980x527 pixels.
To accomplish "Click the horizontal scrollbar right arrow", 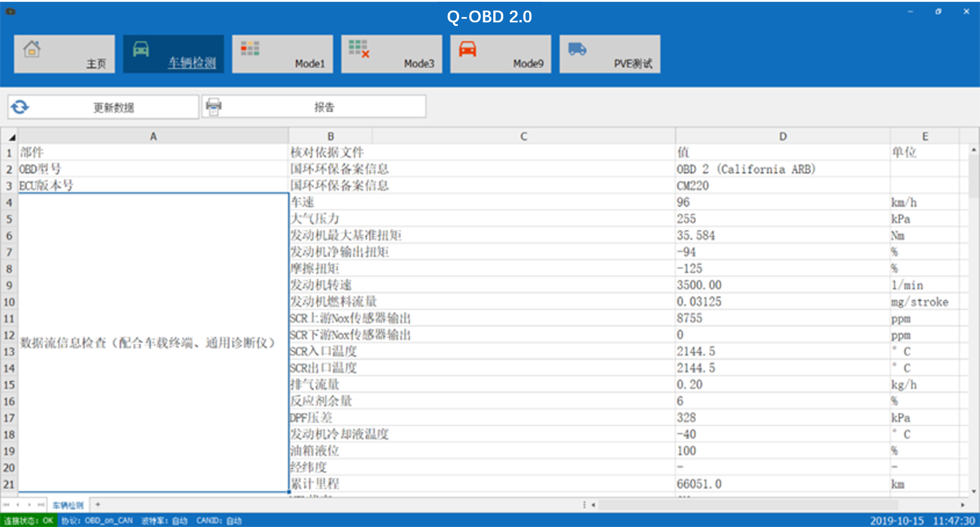I will (963, 505).
